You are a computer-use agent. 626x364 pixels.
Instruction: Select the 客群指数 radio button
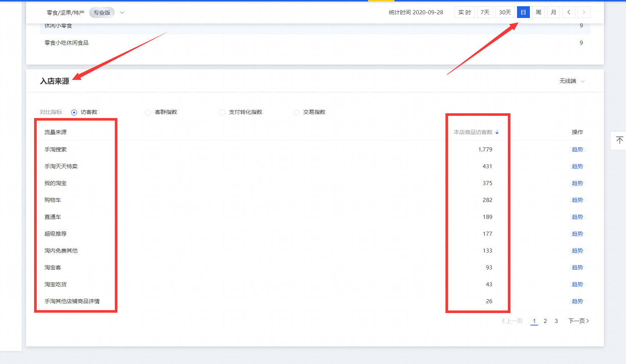(x=148, y=113)
